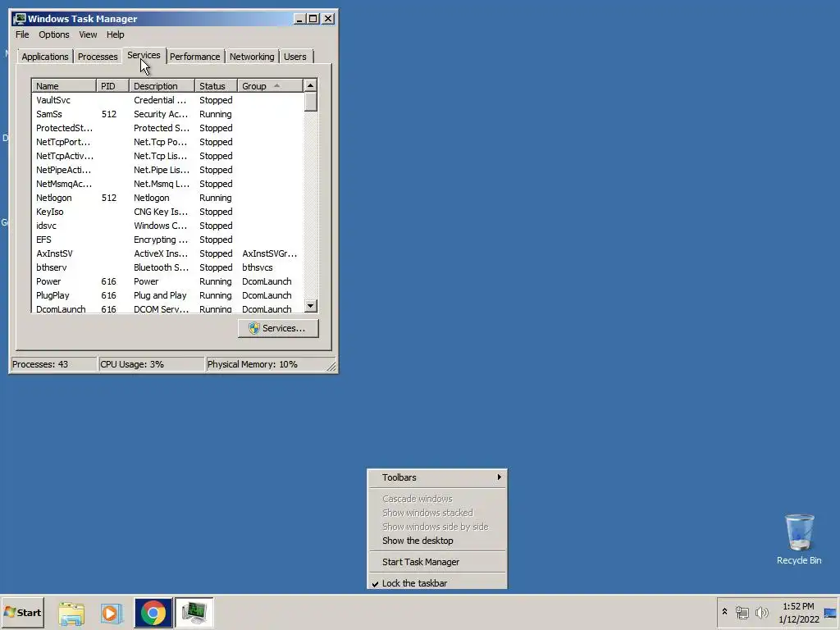Select the Netlogon service row
Viewport: 840px width, 630px height.
[x=167, y=198]
